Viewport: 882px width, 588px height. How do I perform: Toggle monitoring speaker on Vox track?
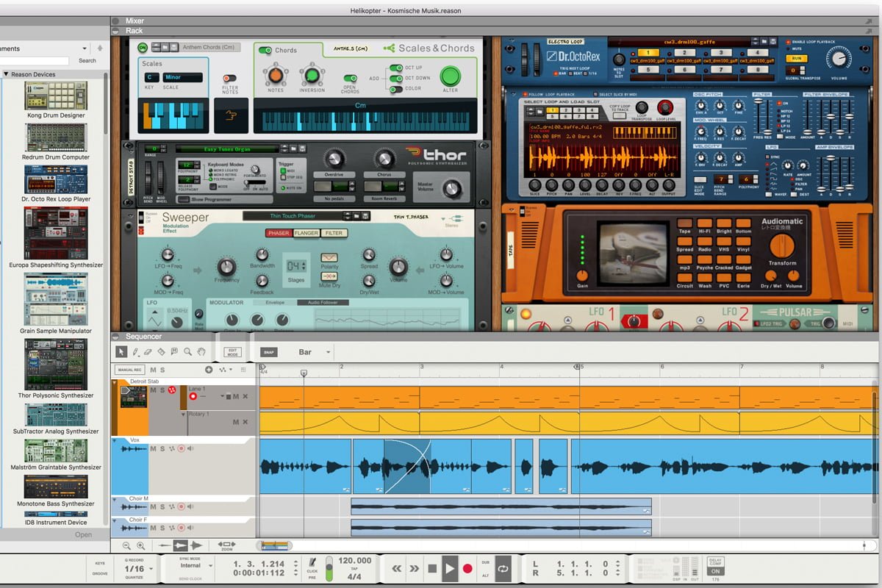pos(190,448)
